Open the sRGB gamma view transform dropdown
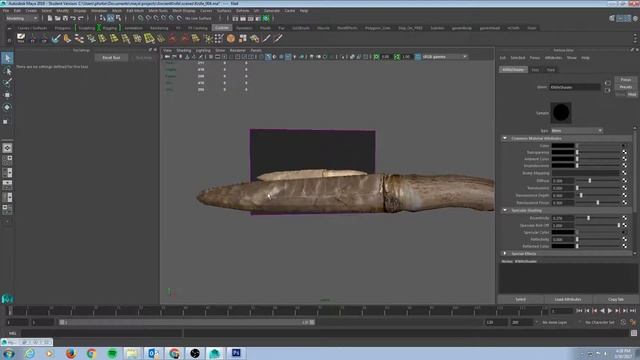640x360 pixels. pyautogui.click(x=444, y=57)
